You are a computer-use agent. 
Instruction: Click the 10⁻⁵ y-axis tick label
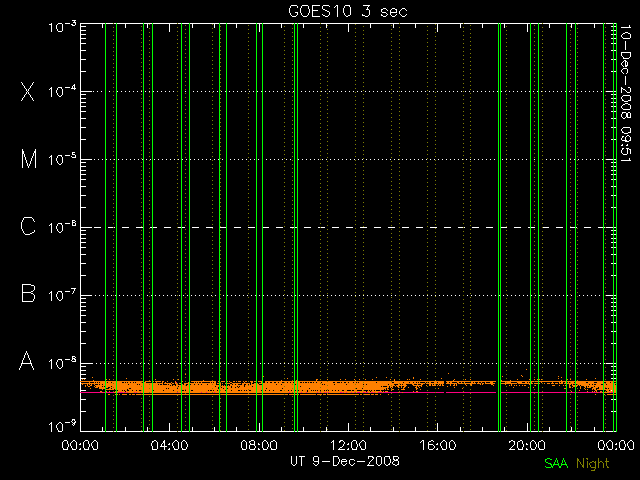pos(62,159)
